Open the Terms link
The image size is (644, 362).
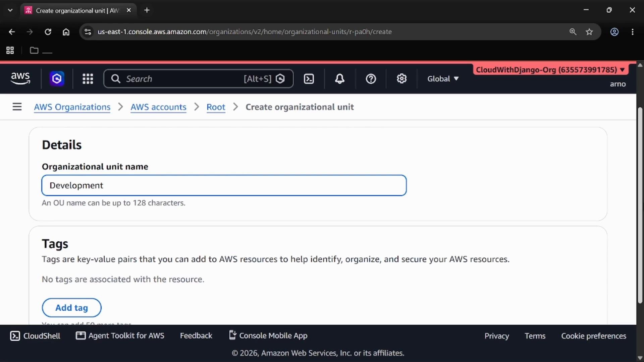point(535,336)
